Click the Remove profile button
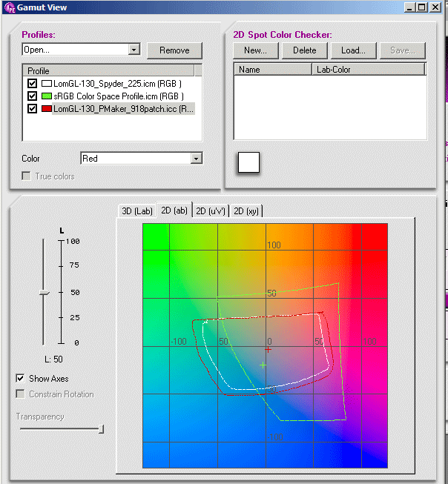The image size is (448, 484). click(x=174, y=50)
